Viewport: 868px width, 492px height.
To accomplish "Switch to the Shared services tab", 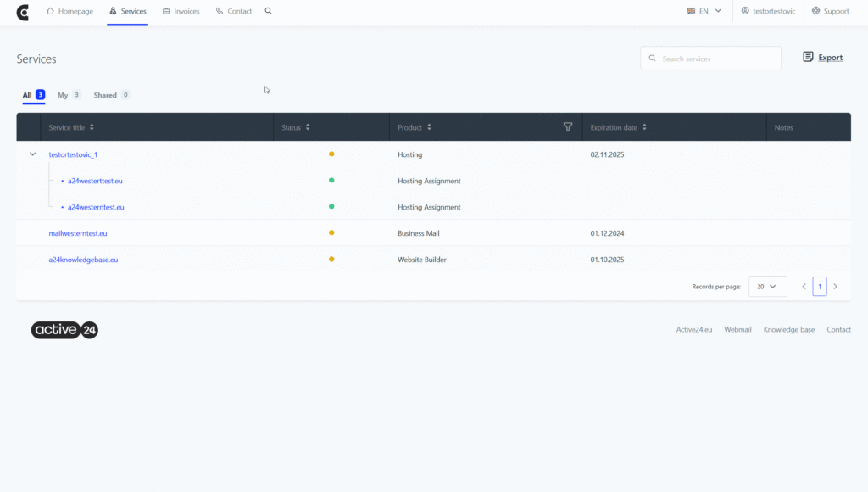I will point(111,95).
